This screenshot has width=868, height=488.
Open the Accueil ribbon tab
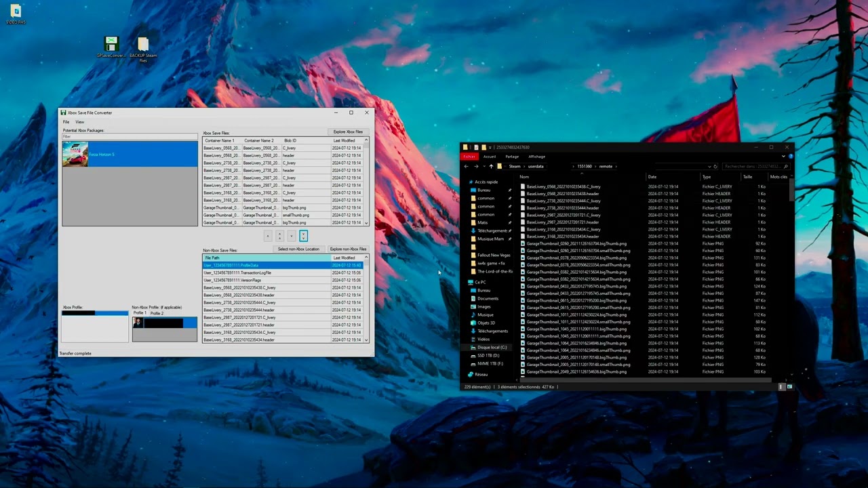click(490, 157)
